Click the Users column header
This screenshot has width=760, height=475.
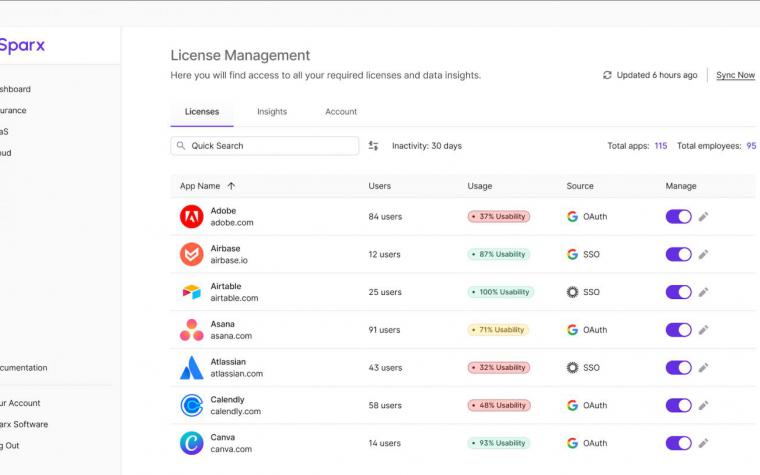click(380, 186)
